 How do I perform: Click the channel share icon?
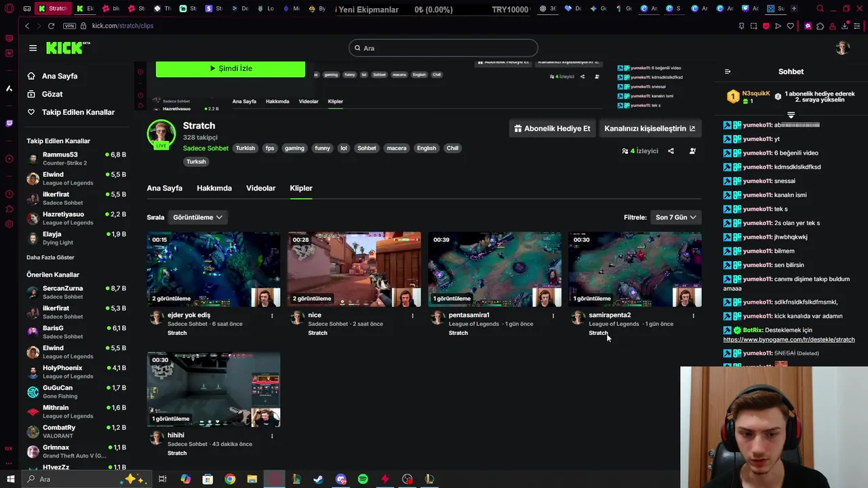[671, 151]
